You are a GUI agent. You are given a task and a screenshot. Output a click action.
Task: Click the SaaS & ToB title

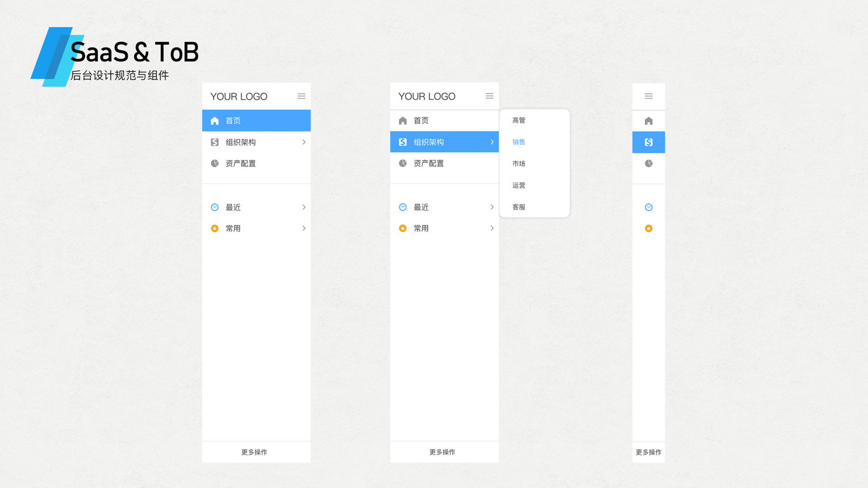(x=135, y=52)
